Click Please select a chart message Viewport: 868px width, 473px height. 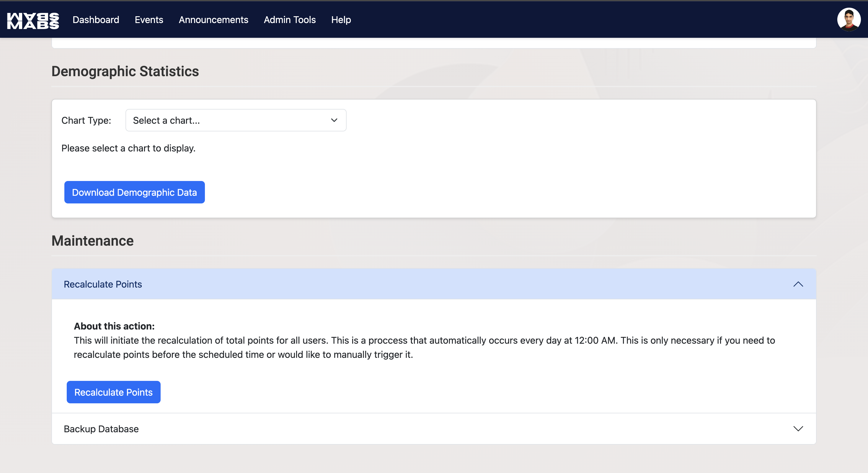(x=128, y=148)
